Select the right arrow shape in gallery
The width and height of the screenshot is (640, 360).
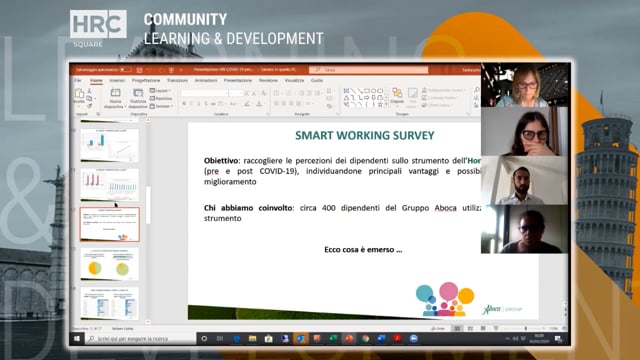pyautogui.click(x=367, y=98)
